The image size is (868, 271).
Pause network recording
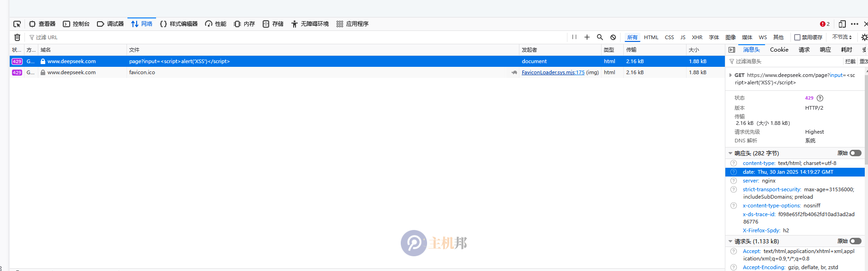click(x=574, y=37)
